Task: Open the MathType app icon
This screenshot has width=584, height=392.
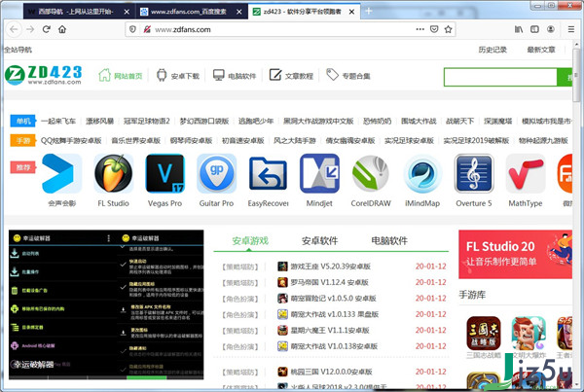Action: 526,173
